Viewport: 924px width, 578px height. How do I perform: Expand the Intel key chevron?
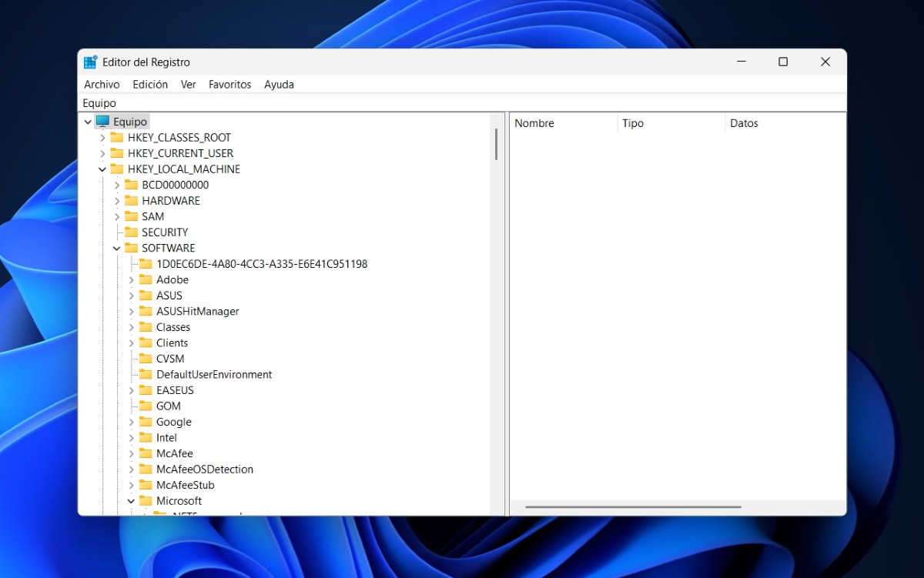pyautogui.click(x=131, y=438)
